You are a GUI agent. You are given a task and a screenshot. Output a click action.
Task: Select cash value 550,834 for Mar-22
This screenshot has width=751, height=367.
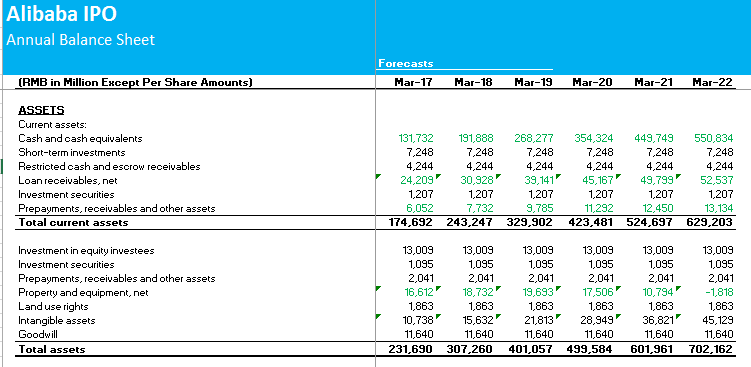coord(714,138)
